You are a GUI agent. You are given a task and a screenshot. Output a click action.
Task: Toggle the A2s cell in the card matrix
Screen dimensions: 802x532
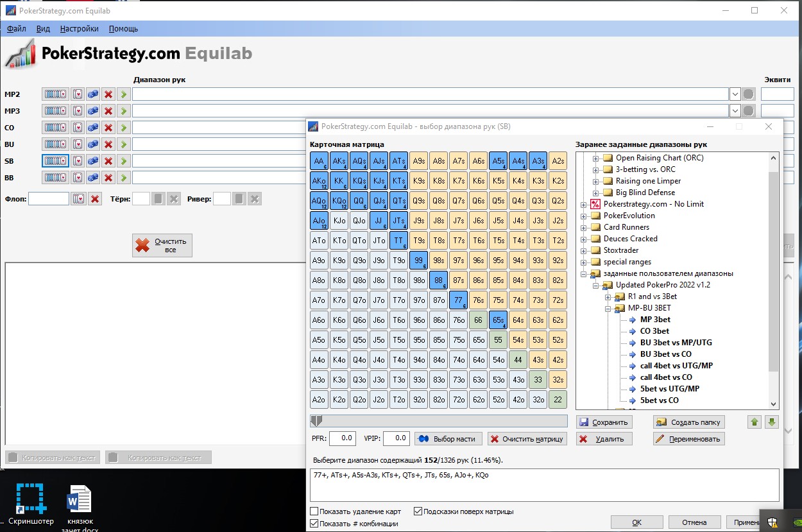coord(558,161)
